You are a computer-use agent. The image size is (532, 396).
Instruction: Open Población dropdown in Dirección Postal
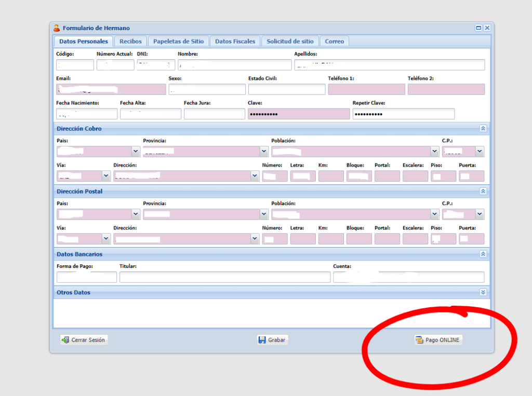(435, 214)
